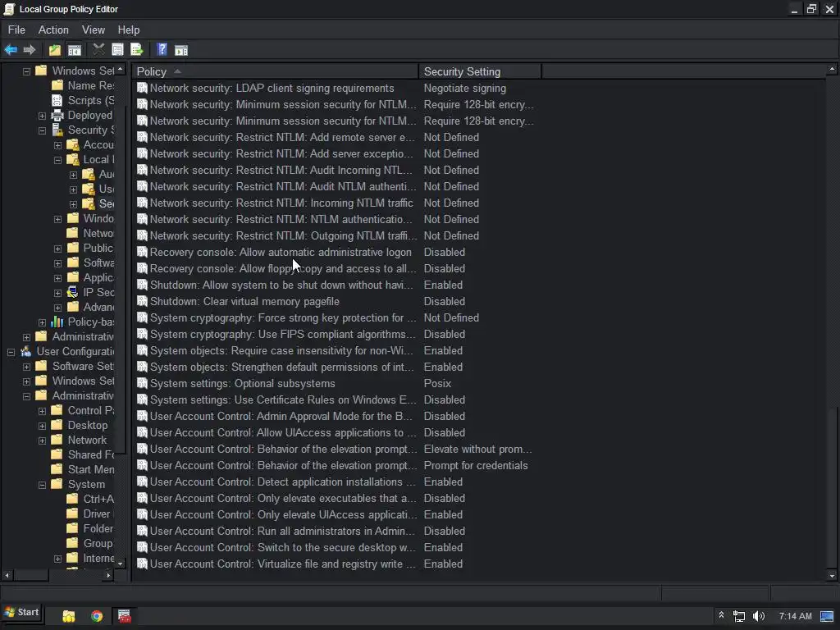
Task: Click the Scripts node icon in tree
Action: point(57,101)
